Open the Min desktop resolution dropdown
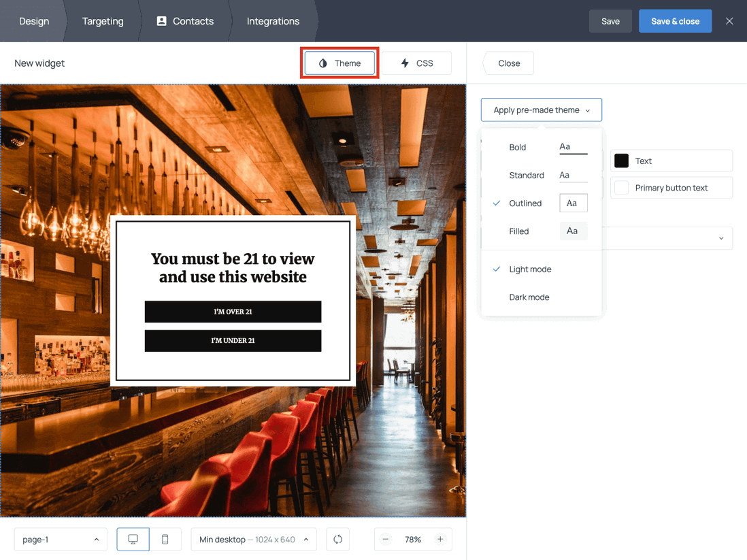This screenshot has width=747, height=560. 253,539
